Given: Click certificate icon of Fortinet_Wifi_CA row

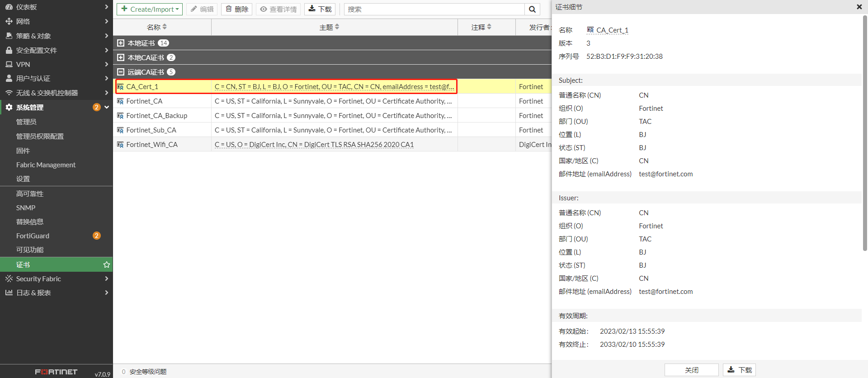Looking at the screenshot, I should click(x=120, y=145).
